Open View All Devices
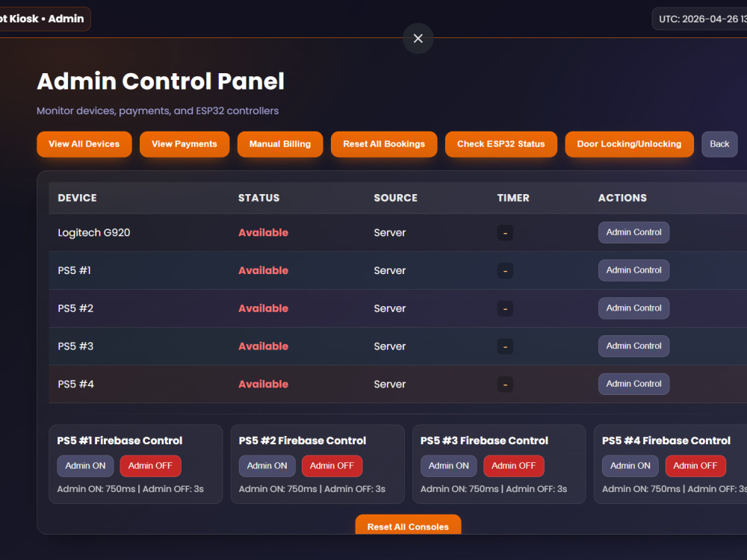Screen dimensions: 747x560 click(x=84, y=144)
